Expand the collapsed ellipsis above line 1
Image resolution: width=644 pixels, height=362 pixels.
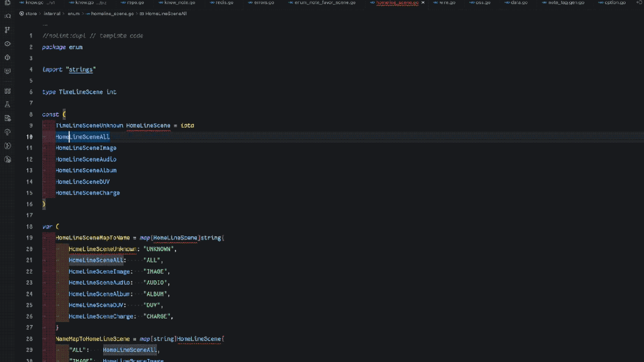click(45, 24)
